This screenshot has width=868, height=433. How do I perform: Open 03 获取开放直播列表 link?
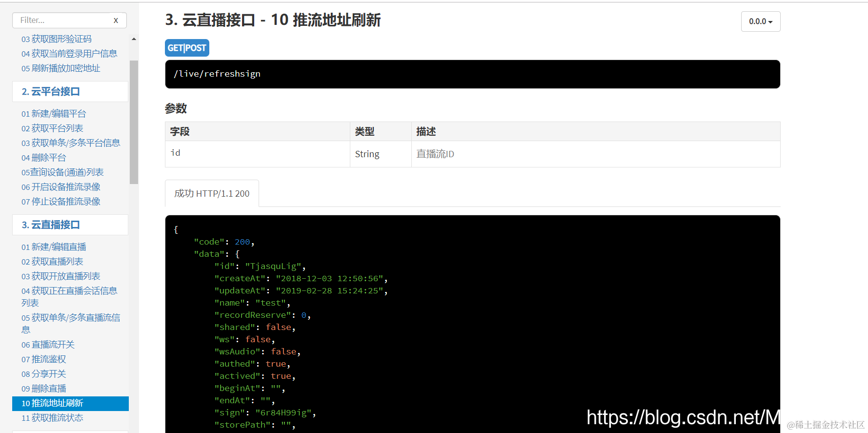(61, 276)
